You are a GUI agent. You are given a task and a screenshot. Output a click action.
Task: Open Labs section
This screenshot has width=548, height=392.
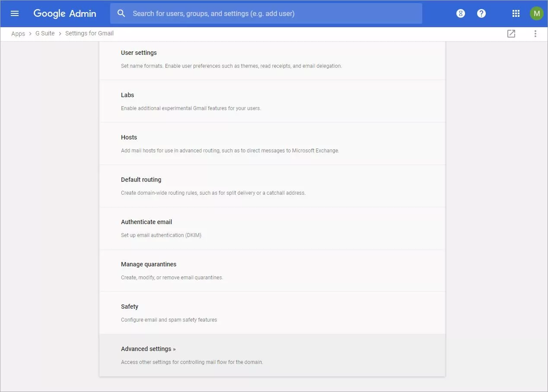click(x=272, y=101)
